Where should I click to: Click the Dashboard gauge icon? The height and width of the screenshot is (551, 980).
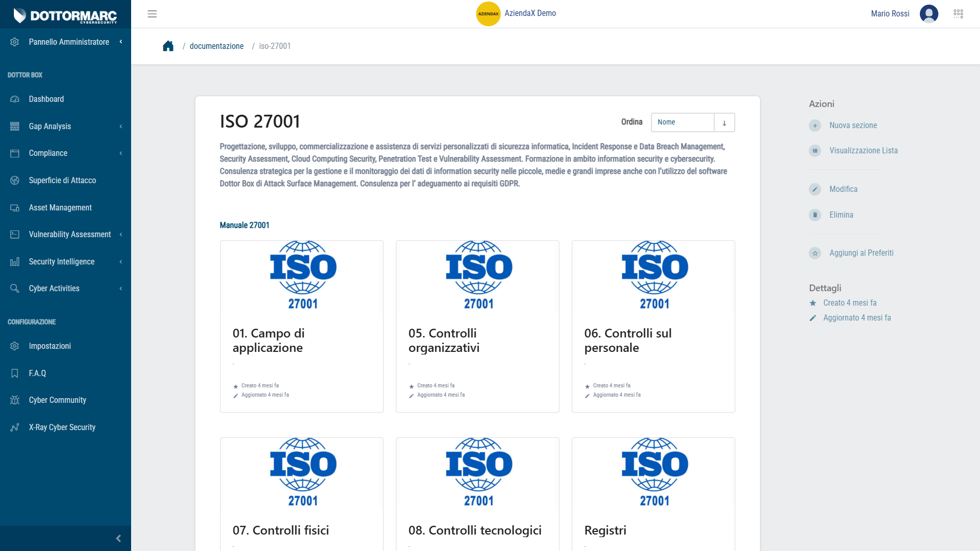coord(15,99)
